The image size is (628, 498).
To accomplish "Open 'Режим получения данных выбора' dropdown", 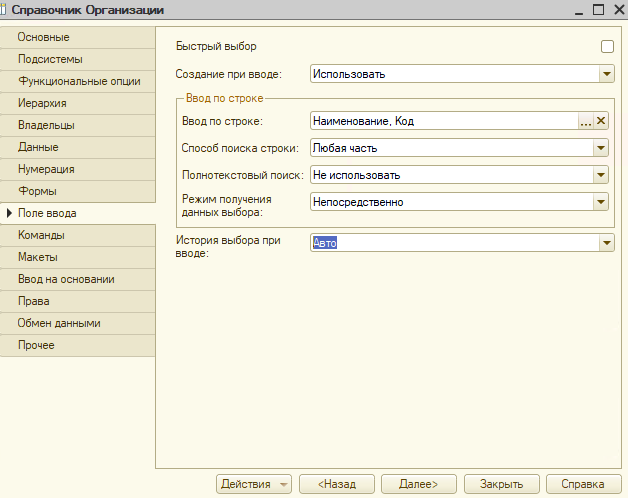I will click(601, 201).
